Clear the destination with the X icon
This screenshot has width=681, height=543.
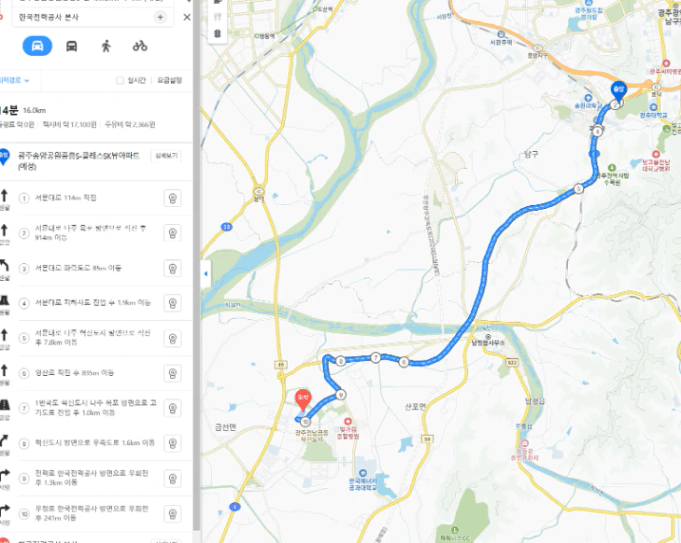point(187,17)
